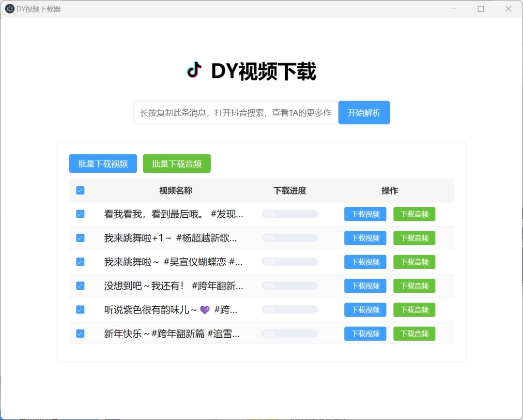Download video for 吴宣仪蝴蝶恋 row

365,262
